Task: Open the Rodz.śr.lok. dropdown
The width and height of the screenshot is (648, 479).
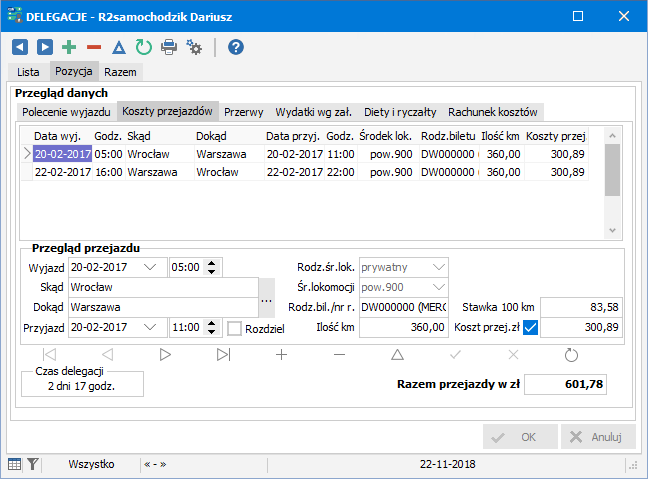Action: tap(437, 267)
